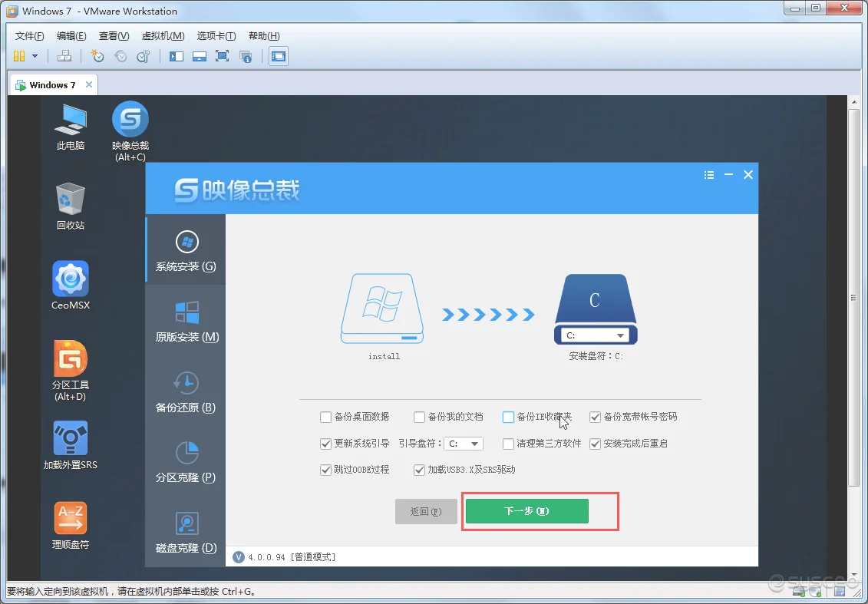The image size is (868, 604).
Task: Open 理顺盘符 desktop icon
Action: click(x=71, y=526)
